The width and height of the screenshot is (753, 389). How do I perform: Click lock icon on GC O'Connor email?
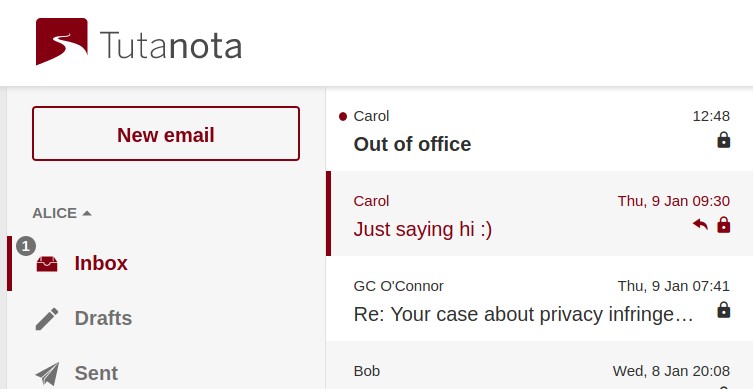pos(724,310)
